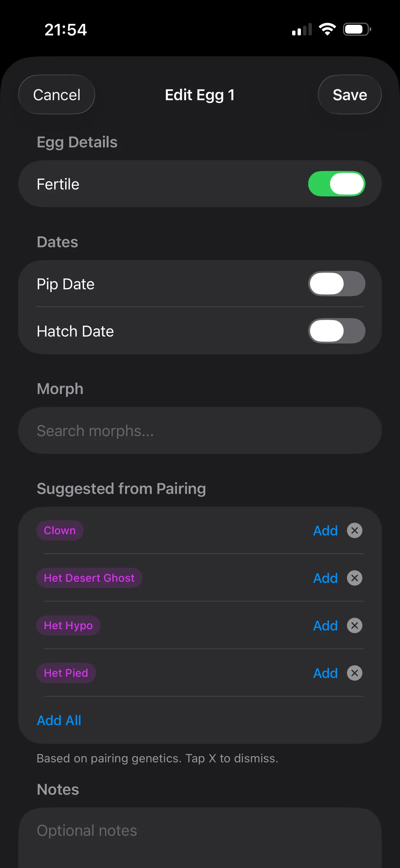
Task: Cancel editing Egg 1
Action: click(x=56, y=95)
